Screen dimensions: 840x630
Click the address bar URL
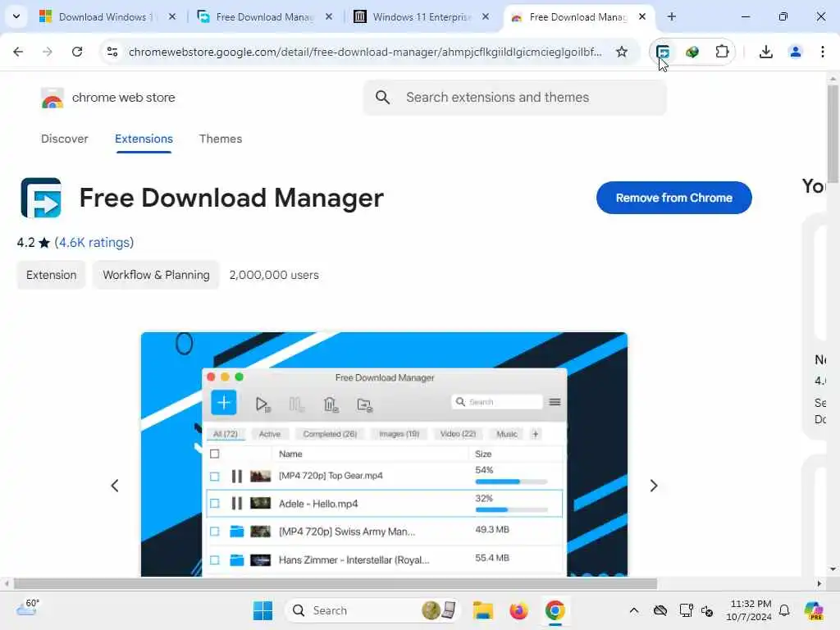[x=365, y=52]
